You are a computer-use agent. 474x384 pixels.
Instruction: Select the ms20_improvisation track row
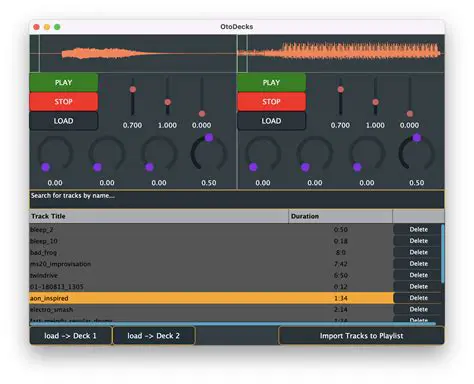[x=211, y=264]
